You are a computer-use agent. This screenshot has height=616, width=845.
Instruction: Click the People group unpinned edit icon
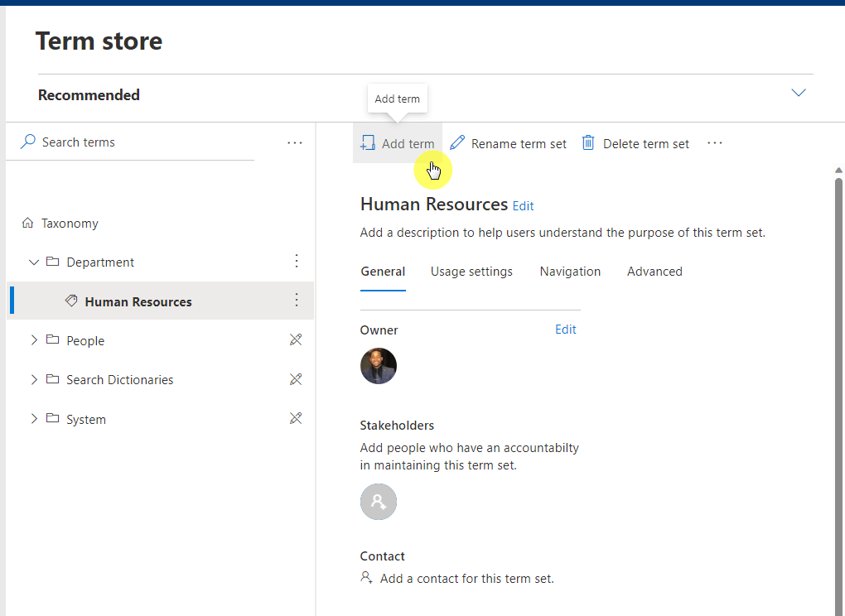pyautogui.click(x=296, y=339)
